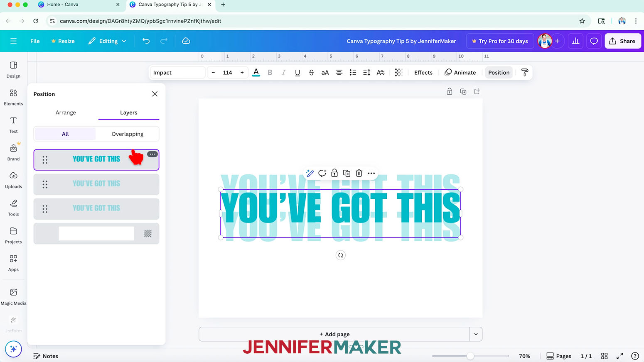Adjust the zoom slider at the bottom
The width and height of the screenshot is (644, 362).
[470, 356]
